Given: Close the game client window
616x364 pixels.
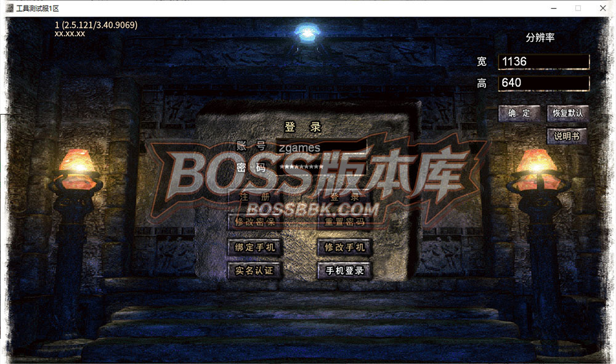Looking at the screenshot, I should pyautogui.click(x=602, y=8).
